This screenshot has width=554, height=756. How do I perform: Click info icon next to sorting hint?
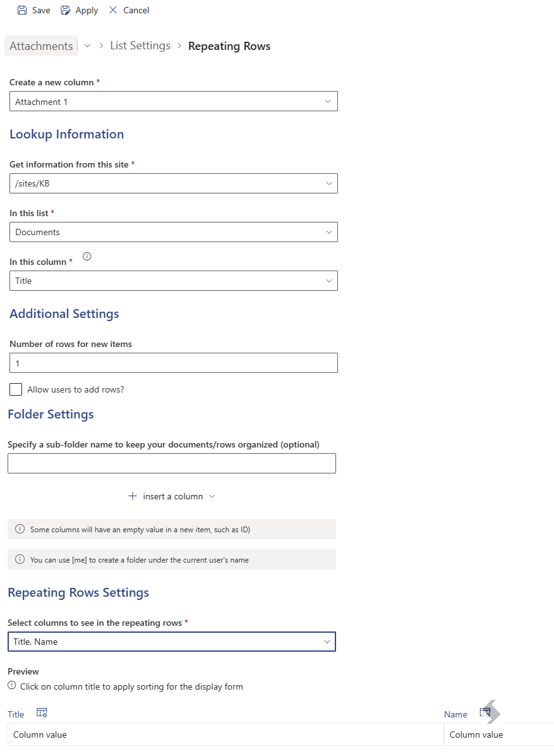tap(12, 686)
